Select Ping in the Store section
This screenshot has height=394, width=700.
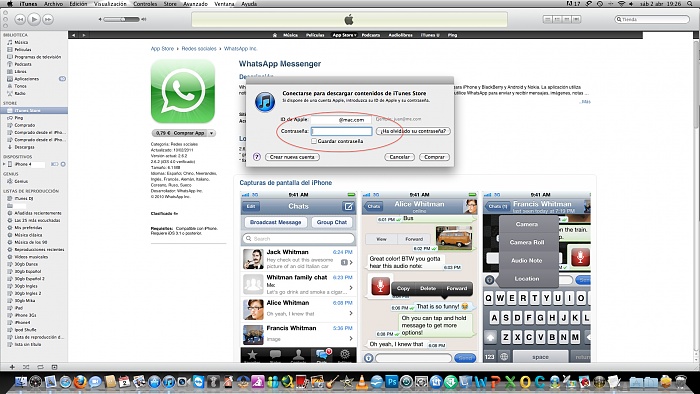18,118
